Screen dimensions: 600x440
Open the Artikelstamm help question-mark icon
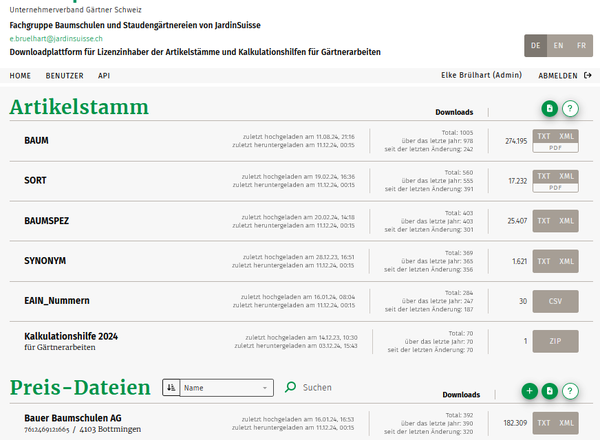(570, 109)
